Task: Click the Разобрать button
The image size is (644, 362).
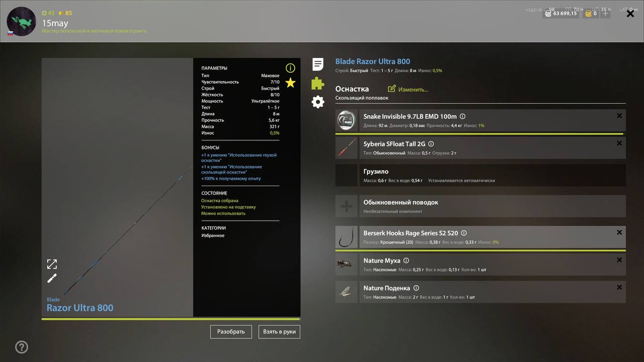Action: [231, 332]
